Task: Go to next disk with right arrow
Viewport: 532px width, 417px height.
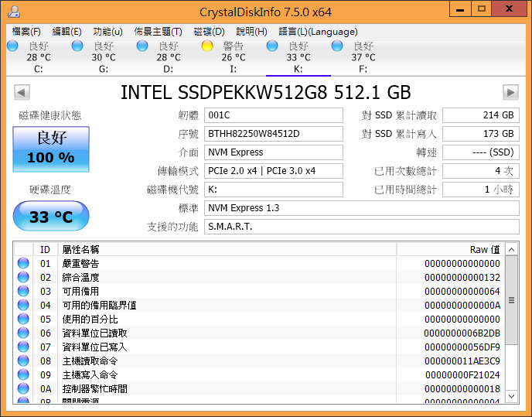Action: pos(510,92)
